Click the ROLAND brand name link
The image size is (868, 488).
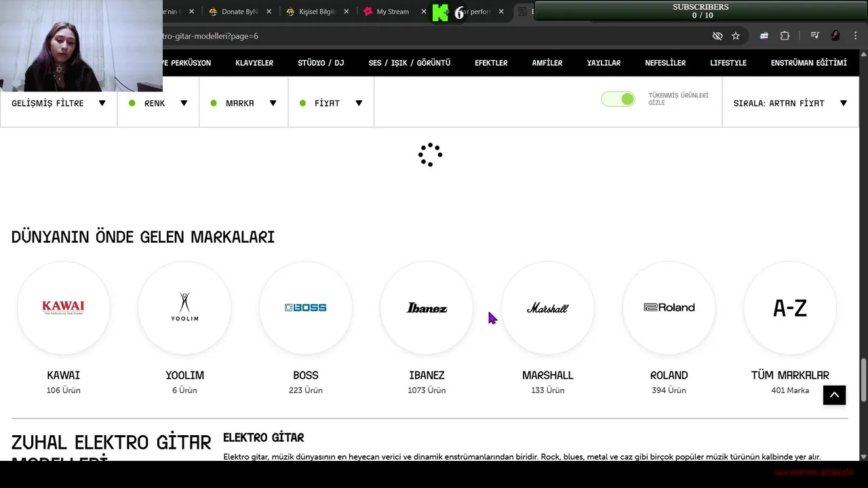click(x=669, y=375)
